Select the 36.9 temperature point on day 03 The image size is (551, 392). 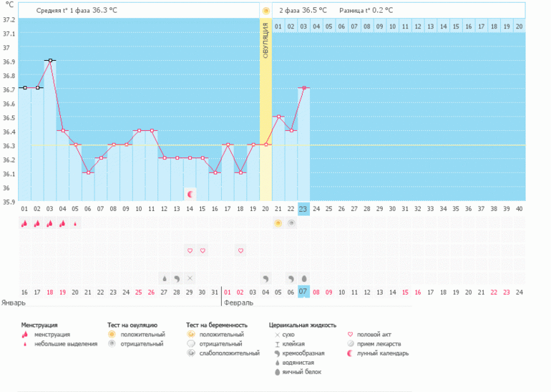[50, 60]
